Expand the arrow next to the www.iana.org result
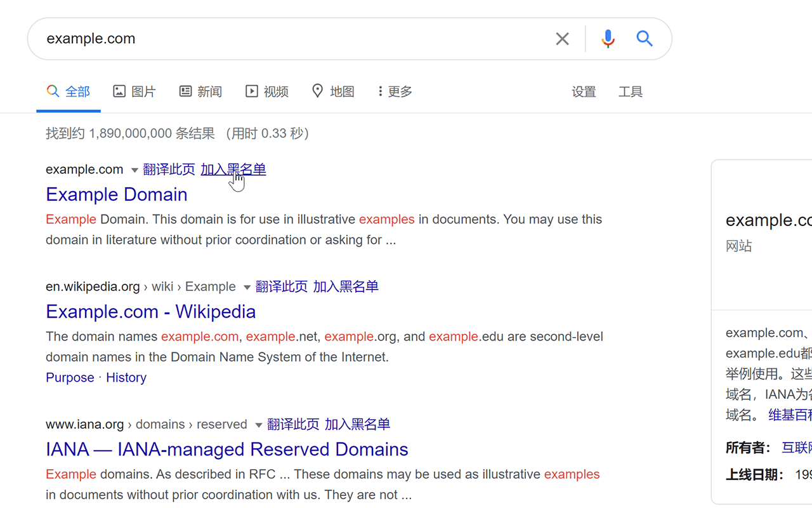812x508 pixels. 259,425
